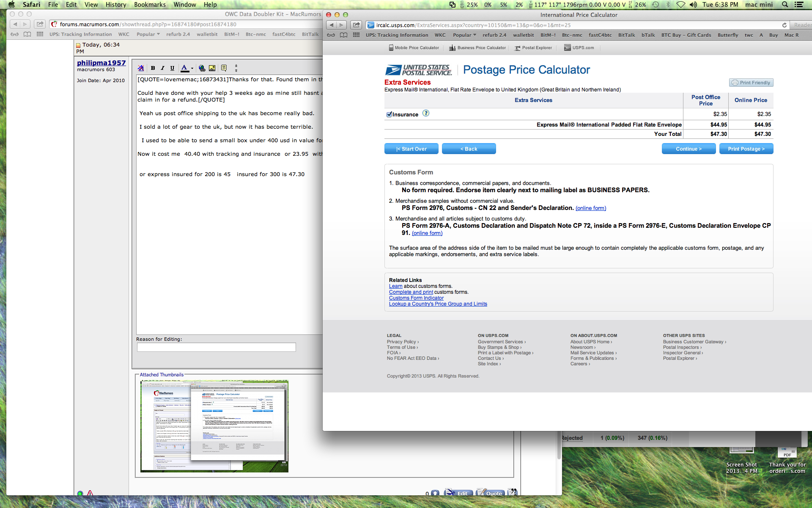Open PS Form 2976-A online form link
The height and width of the screenshot is (508, 812).
(x=427, y=233)
